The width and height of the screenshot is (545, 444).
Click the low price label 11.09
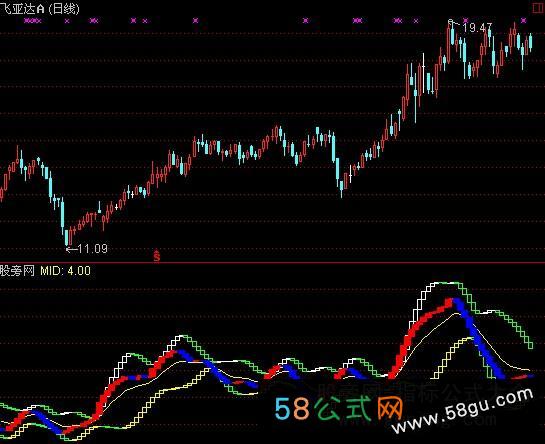pyautogui.click(x=92, y=249)
